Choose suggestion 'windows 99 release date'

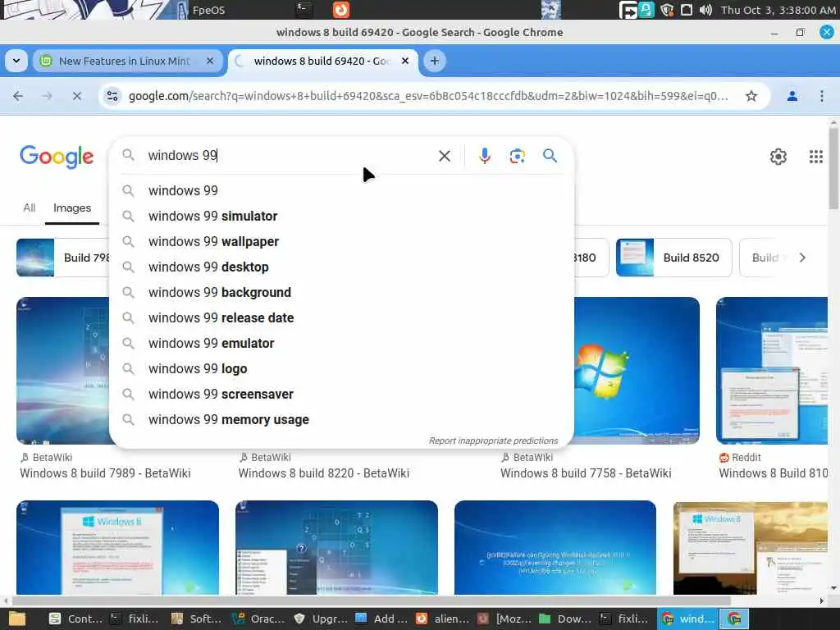click(x=341, y=317)
